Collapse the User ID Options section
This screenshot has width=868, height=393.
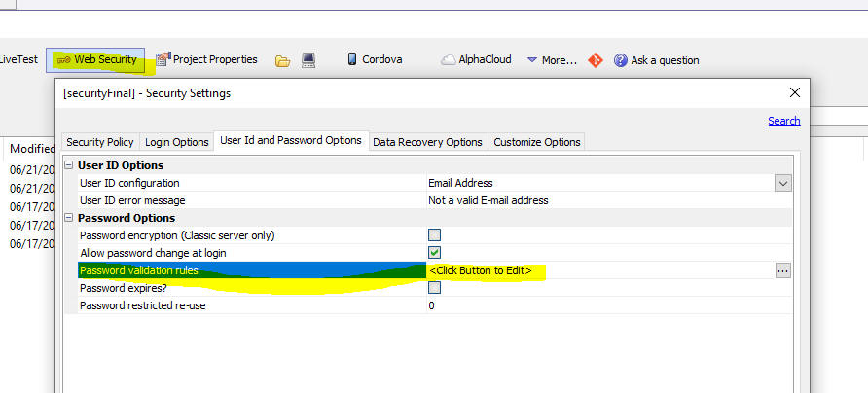click(x=69, y=165)
